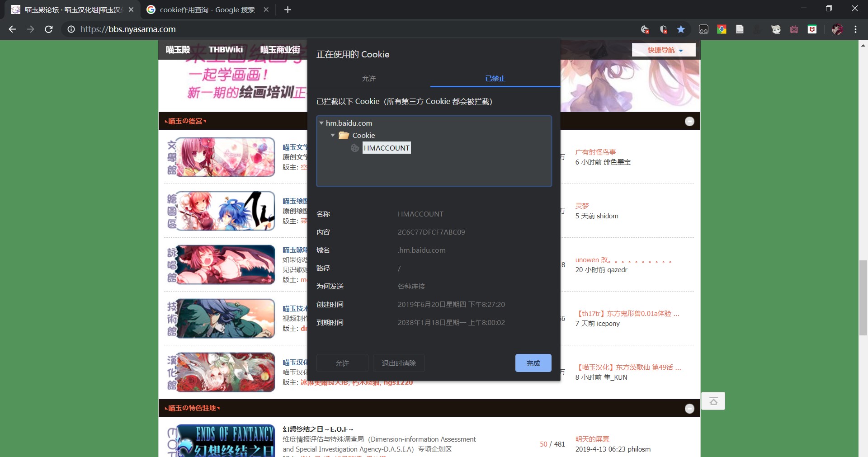
Task: Collapse the 喵玉の特色驻地 section toggle
Action: point(689,409)
